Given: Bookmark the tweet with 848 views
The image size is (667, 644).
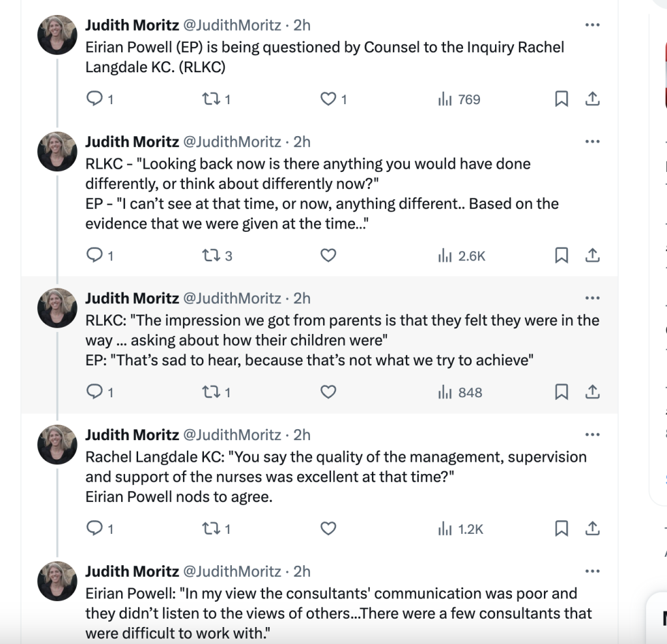Looking at the screenshot, I should [560, 392].
